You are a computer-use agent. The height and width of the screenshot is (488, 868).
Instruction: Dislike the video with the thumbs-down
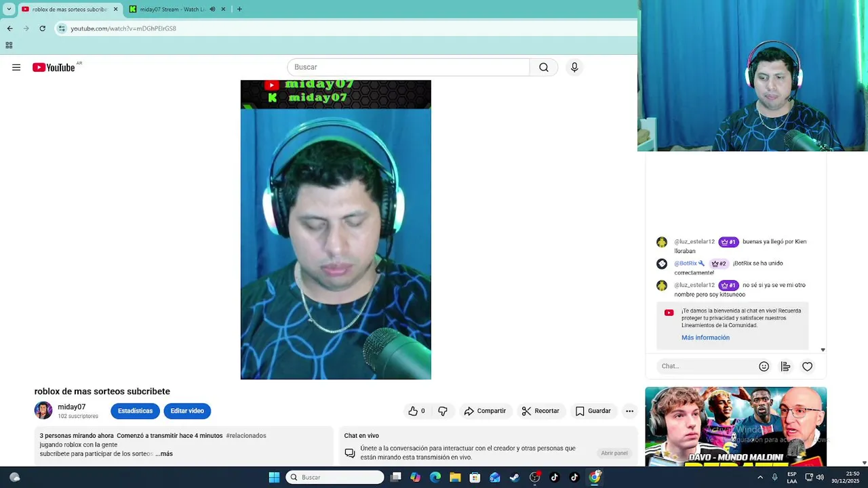pyautogui.click(x=443, y=411)
